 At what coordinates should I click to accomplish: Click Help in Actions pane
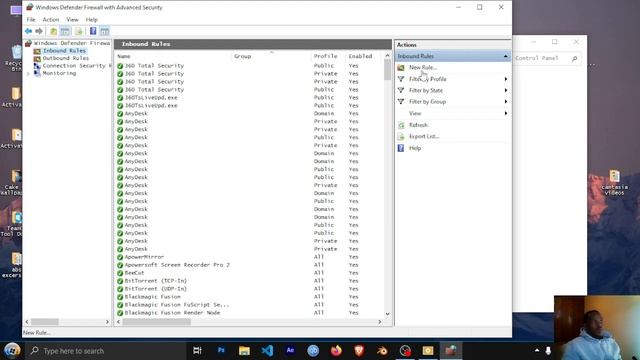(415, 148)
